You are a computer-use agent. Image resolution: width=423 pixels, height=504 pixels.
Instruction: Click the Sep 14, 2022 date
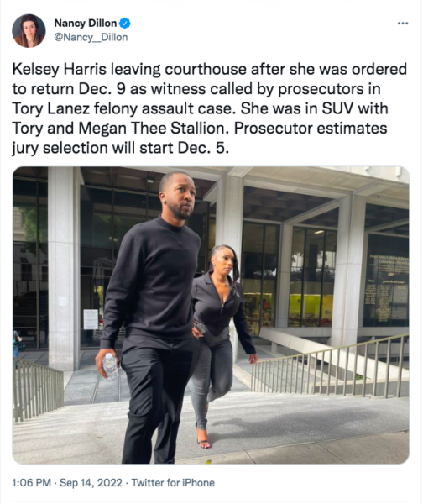(91, 482)
